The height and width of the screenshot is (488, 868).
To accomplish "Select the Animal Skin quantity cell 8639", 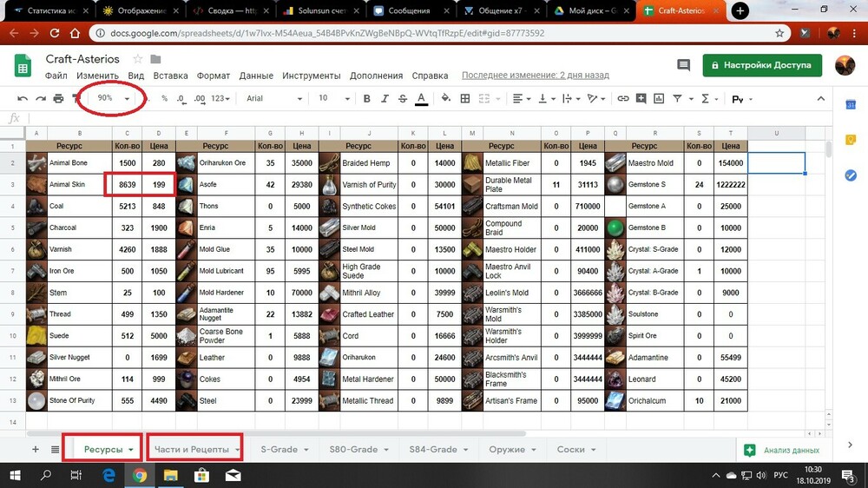I will click(127, 184).
